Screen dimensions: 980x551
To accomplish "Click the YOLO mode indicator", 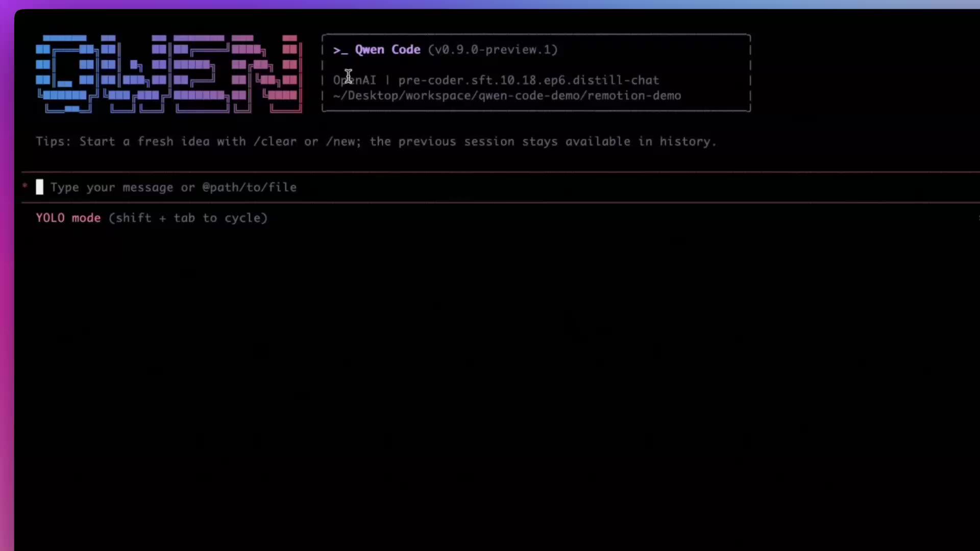I will pos(68,218).
